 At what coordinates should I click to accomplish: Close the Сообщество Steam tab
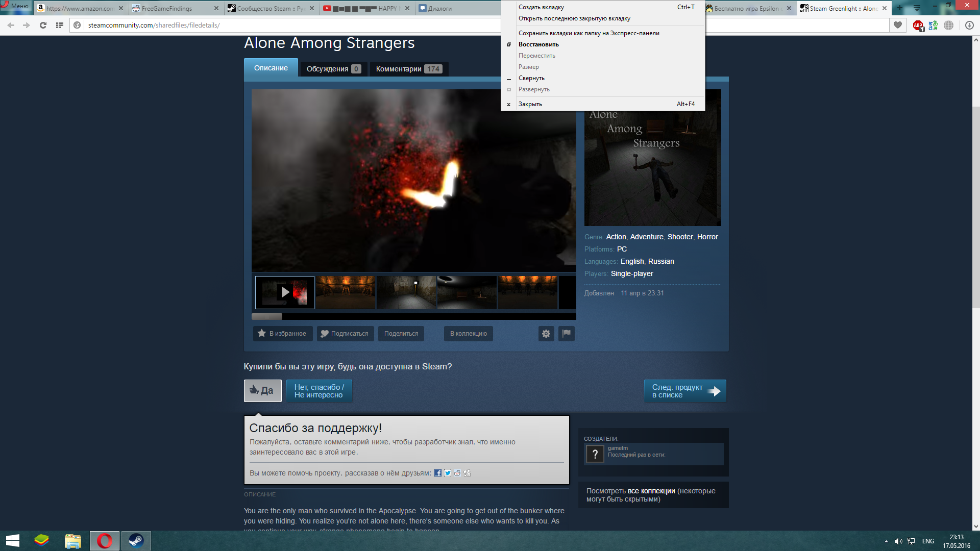(312, 8)
